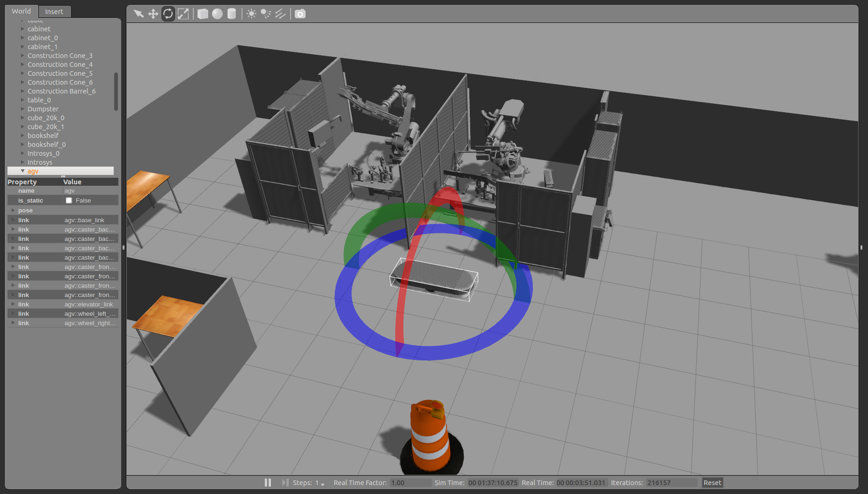868x494 pixels.
Task: Activate the Translate mode tool
Action: pos(153,14)
